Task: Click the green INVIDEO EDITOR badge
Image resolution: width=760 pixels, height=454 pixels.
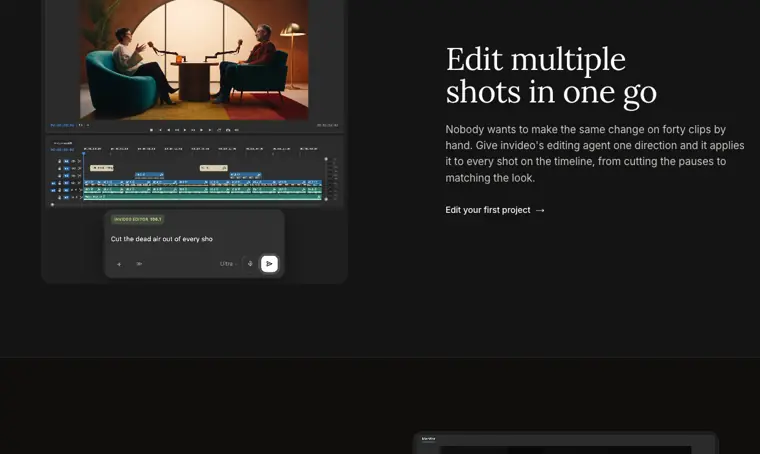Action: [138, 219]
